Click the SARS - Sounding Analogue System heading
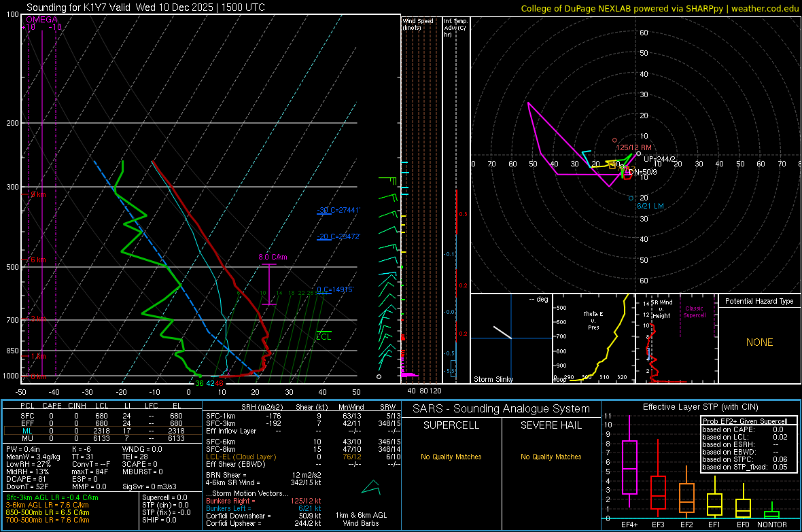This screenshot has width=802, height=532. point(502,408)
